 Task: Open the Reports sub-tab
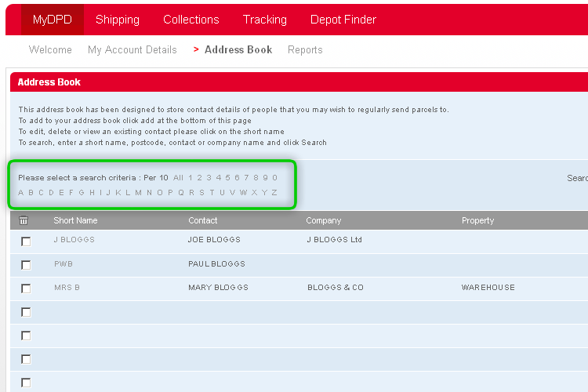click(x=305, y=50)
